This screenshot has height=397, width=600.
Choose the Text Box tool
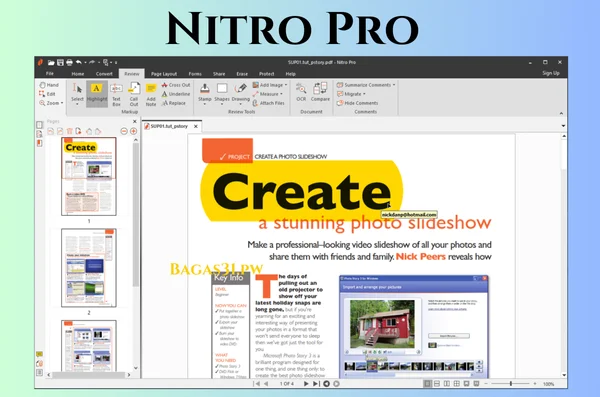click(116, 94)
